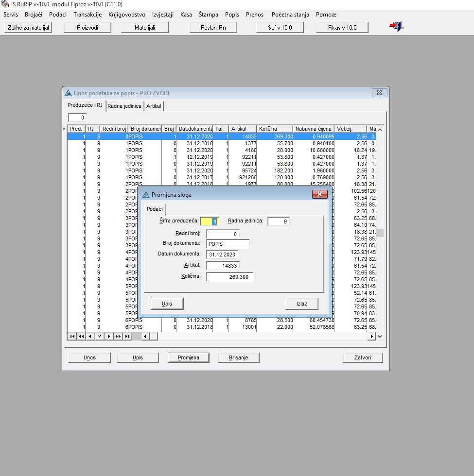Click the question mark search button
Viewport: 474px width, 476px height.
point(99,336)
